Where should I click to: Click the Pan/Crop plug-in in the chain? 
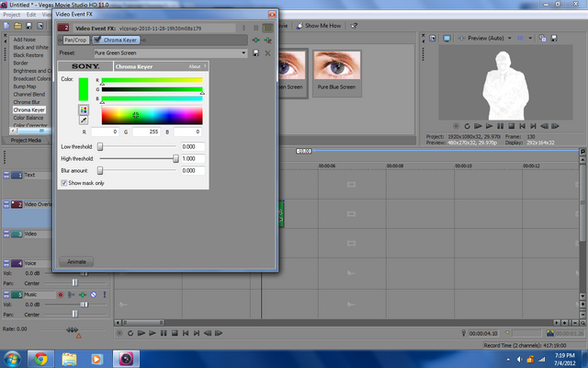click(74, 40)
